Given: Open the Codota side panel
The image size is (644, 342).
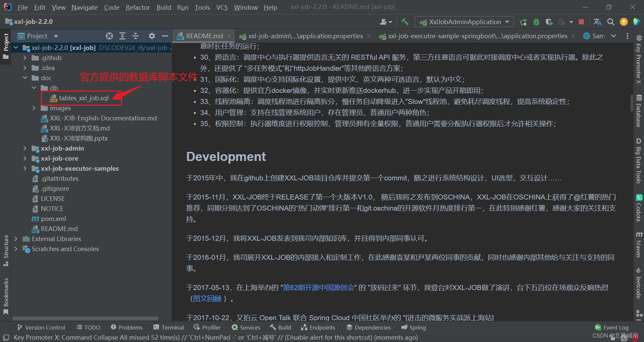Looking at the screenshot, I should pyautogui.click(x=639, y=208).
